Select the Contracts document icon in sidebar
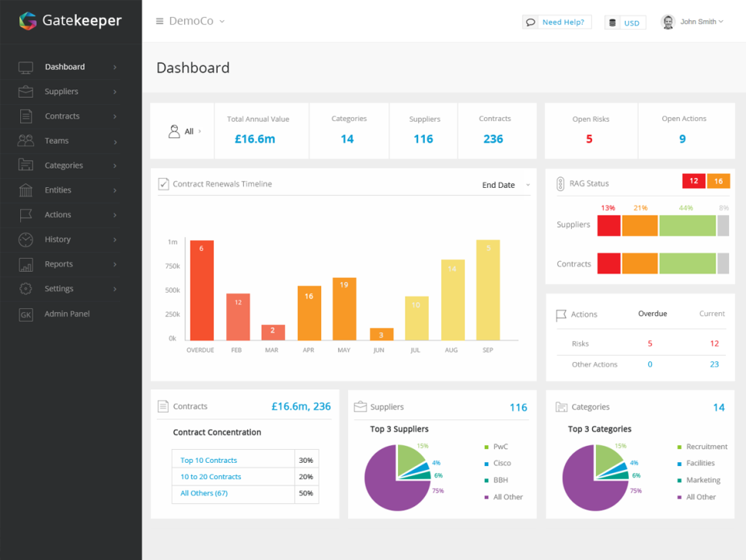Viewport: 746px width, 560px height. click(x=26, y=116)
